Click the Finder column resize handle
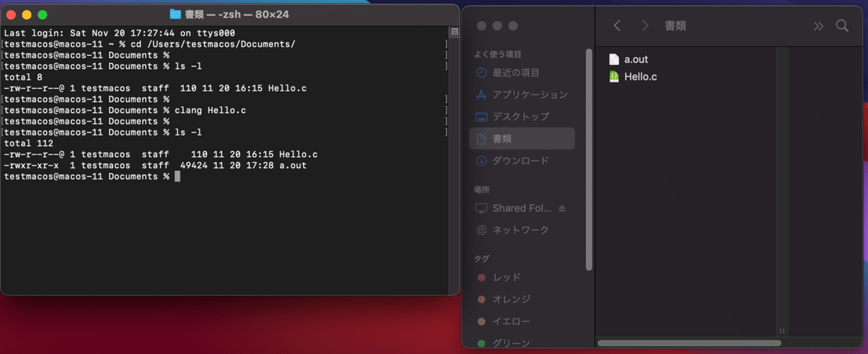Image resolution: width=868 pixels, height=354 pixels. 782,330
